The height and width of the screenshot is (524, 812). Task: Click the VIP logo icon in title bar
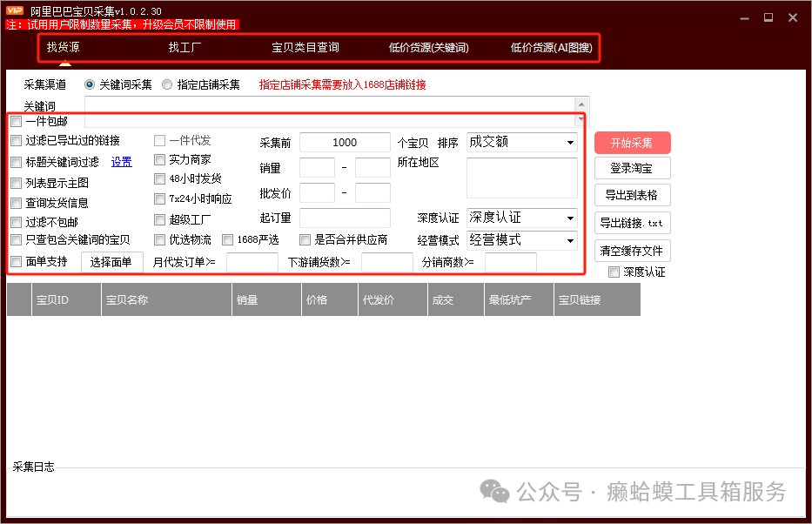point(15,10)
